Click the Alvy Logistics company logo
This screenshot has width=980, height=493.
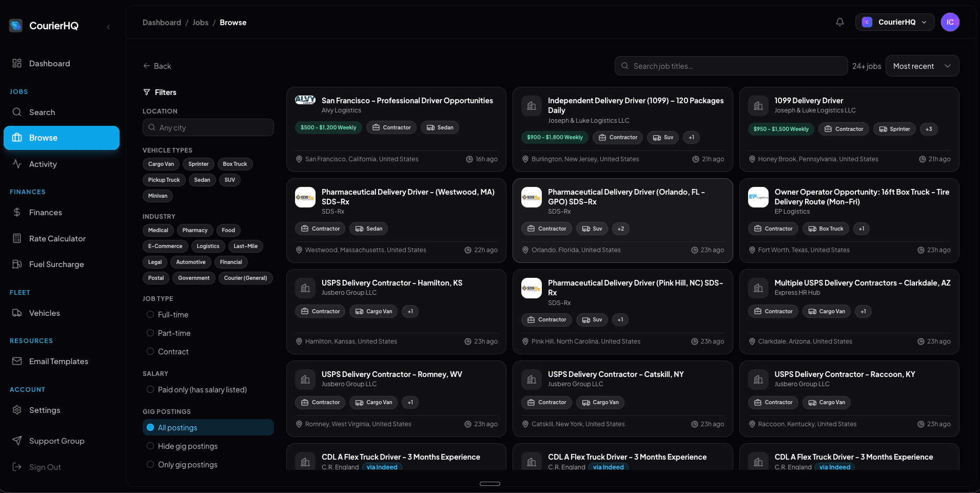click(305, 100)
